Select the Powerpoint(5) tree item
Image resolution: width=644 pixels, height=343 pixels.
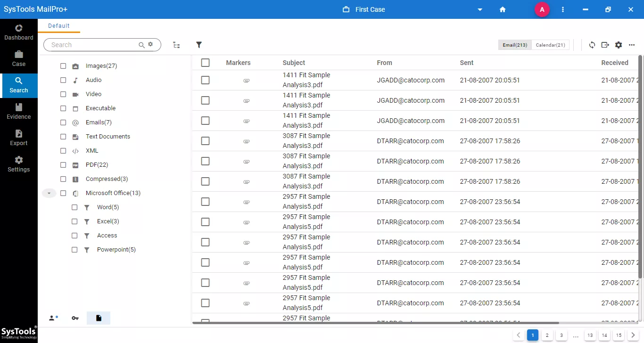(116, 250)
